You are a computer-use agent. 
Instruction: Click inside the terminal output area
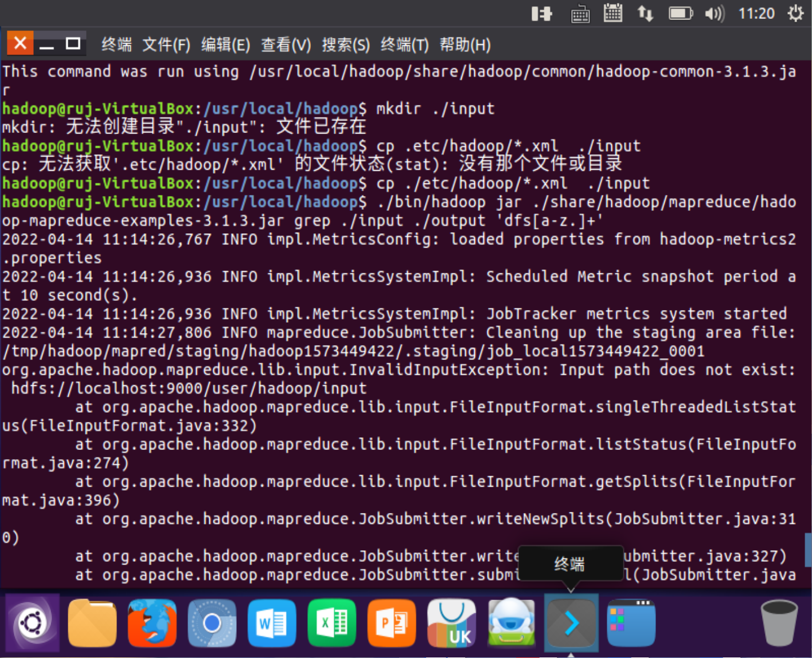(x=401, y=315)
